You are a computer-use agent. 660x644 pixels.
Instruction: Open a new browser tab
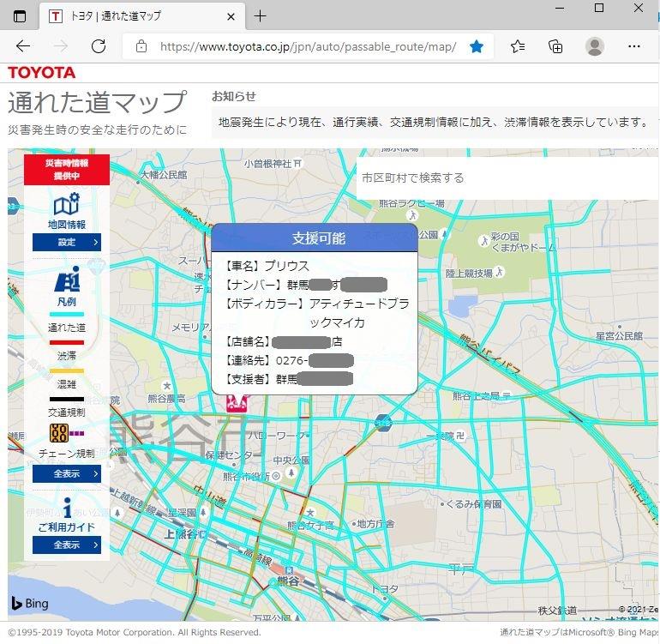260,16
